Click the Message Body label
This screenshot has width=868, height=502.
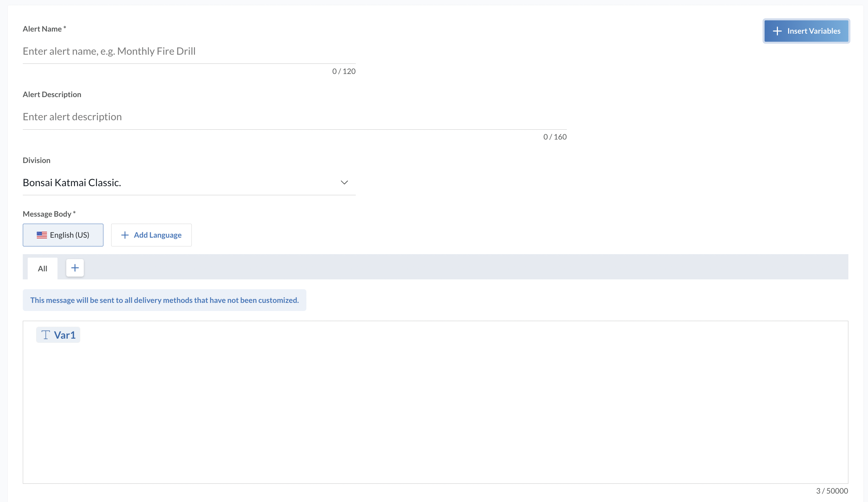coord(47,214)
